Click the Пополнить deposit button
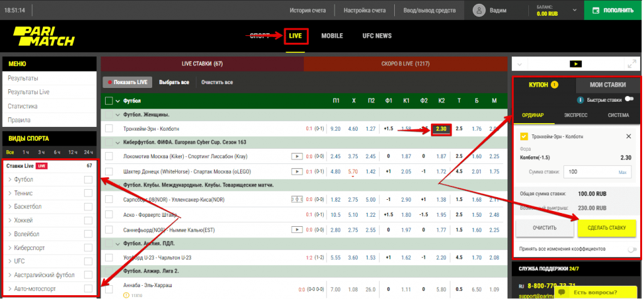Image resolution: width=644 pixels, height=299 pixels. click(614, 10)
